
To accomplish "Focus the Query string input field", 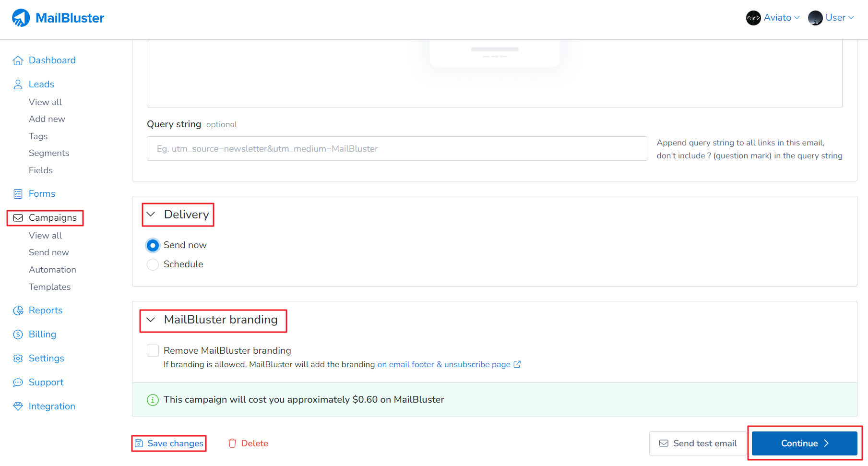I will [397, 149].
